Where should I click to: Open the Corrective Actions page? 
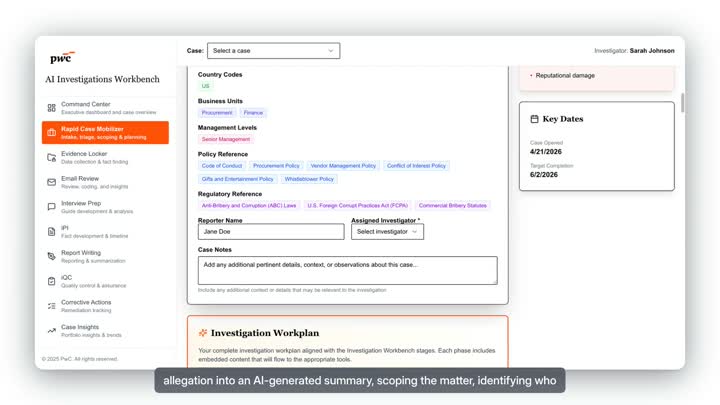tap(105, 306)
